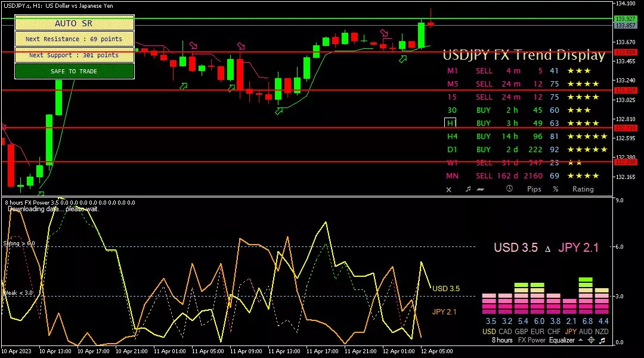Viewport: 644px width, 358px height.
Task: Click the AUD equalizer bar column
Action: tap(586, 296)
